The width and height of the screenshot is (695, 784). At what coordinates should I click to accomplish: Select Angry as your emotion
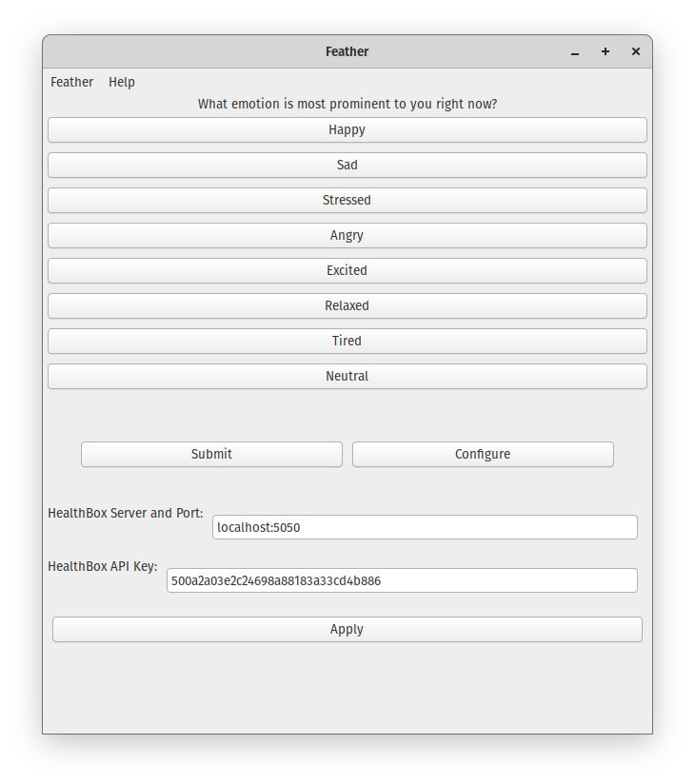tap(347, 236)
